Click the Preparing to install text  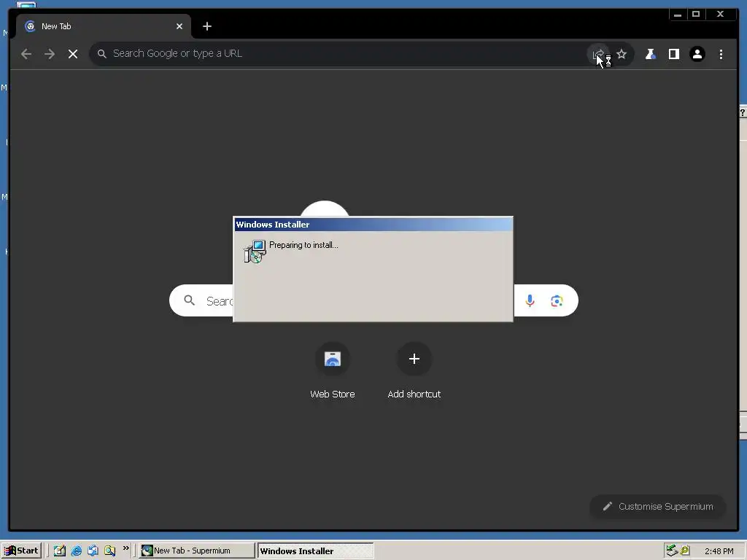click(x=303, y=245)
